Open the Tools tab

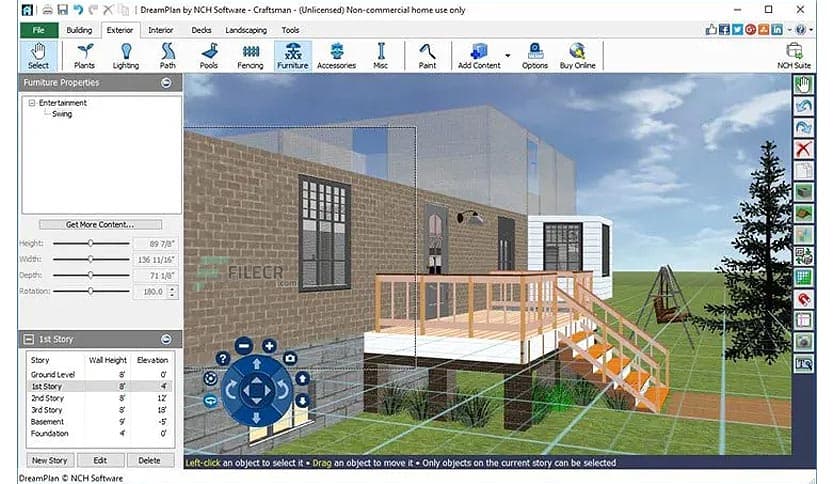[x=291, y=30]
